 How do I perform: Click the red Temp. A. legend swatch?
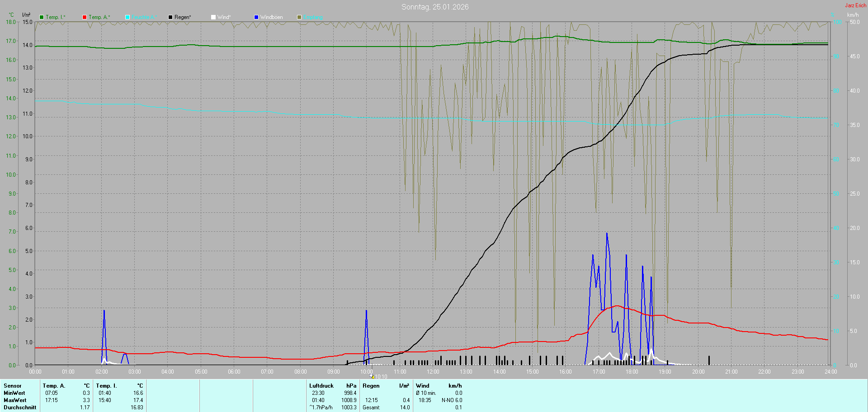tap(85, 17)
